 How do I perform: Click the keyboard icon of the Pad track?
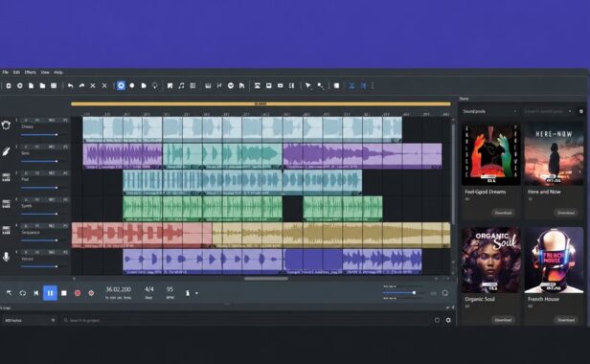6,177
